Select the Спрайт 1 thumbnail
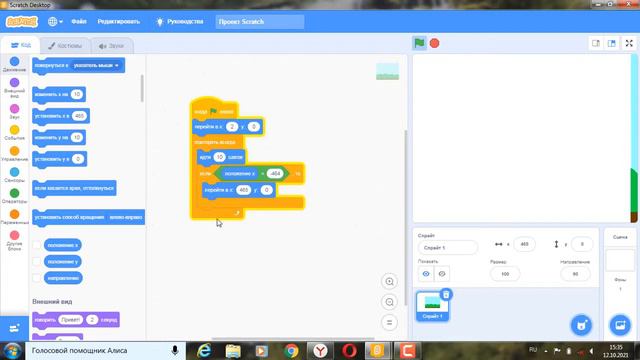The image size is (640, 360). [x=432, y=306]
